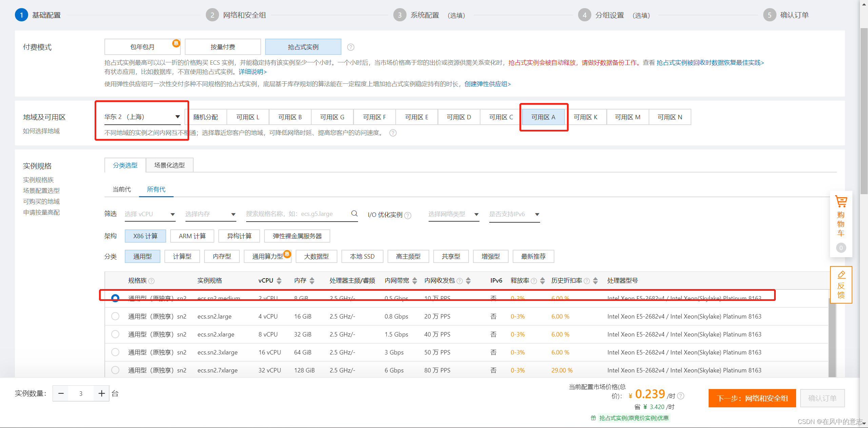This screenshot has height=428, width=868.
Task: Open 创建弹性供应组 link
Action: [488, 84]
